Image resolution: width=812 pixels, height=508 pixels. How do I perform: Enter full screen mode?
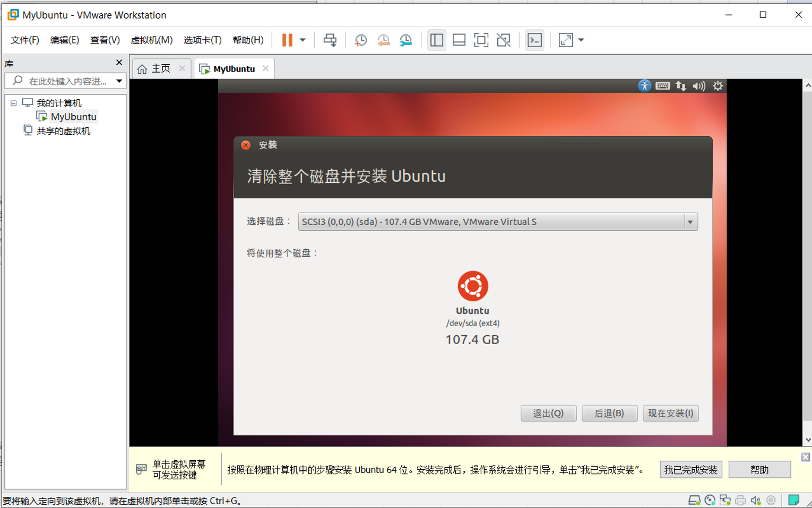coord(481,40)
